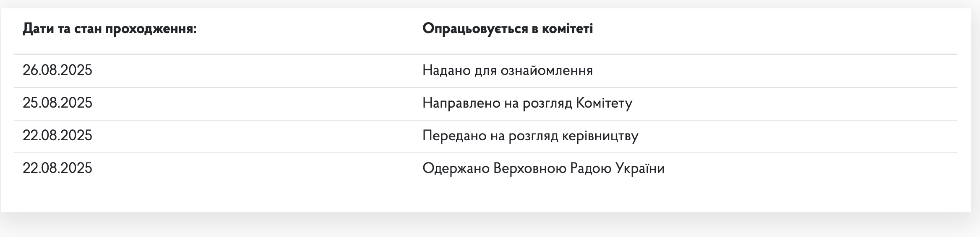
Task: Click the "Дати та стан проходження:" heading
Action: click(109, 29)
